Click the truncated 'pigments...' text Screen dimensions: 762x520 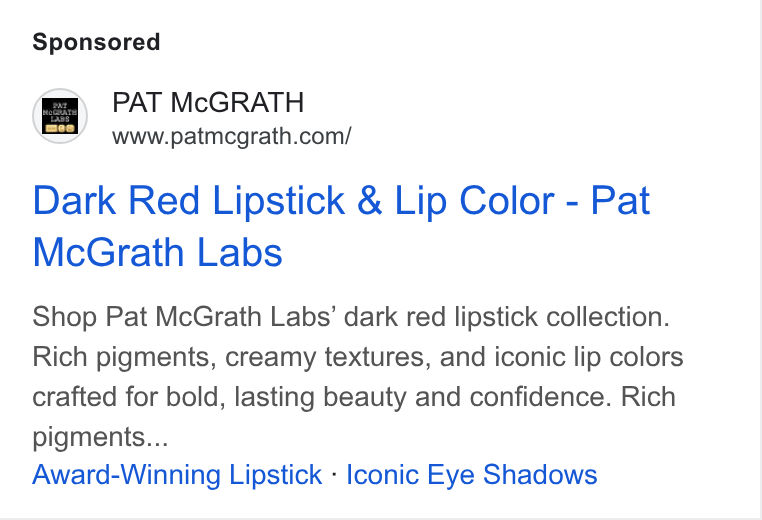100,437
